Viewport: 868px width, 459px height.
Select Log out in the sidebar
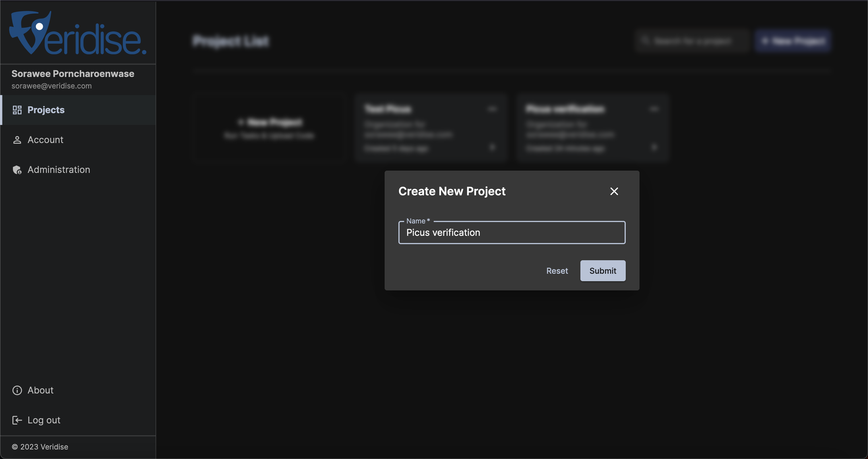(44, 420)
